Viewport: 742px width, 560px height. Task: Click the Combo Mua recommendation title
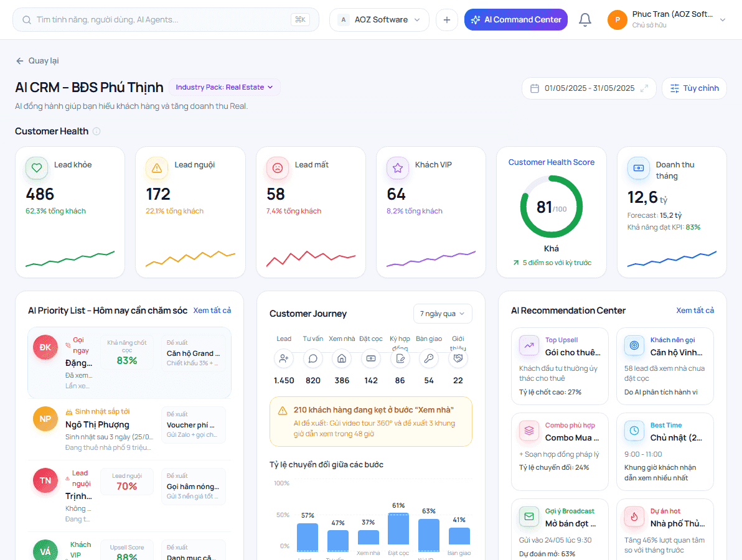[572, 438]
